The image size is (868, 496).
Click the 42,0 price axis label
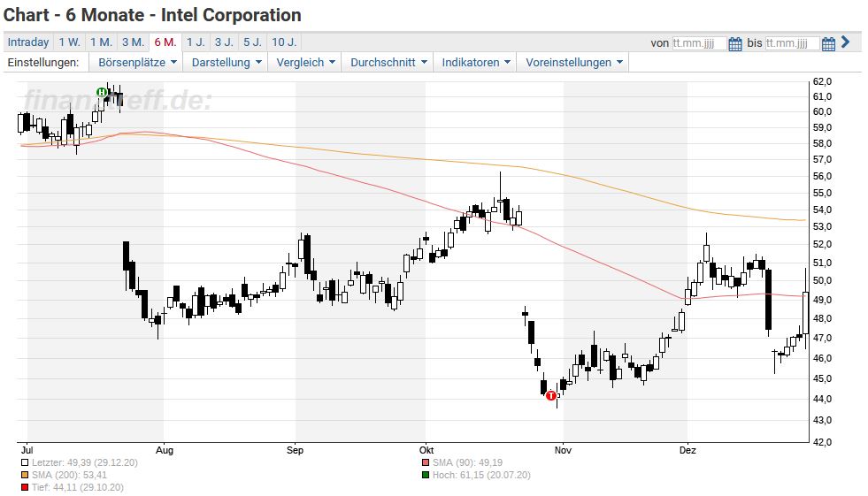(x=822, y=442)
